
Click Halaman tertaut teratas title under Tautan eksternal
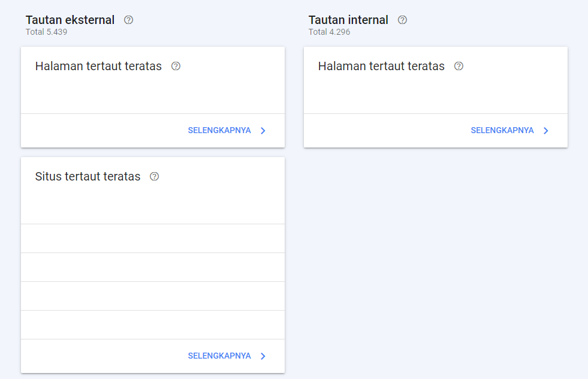pyautogui.click(x=98, y=66)
